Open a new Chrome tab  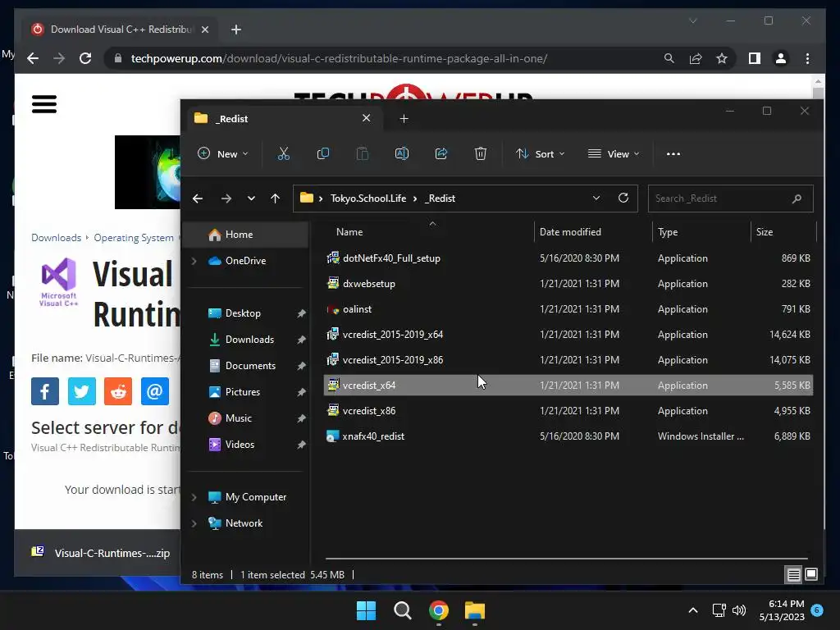point(236,30)
